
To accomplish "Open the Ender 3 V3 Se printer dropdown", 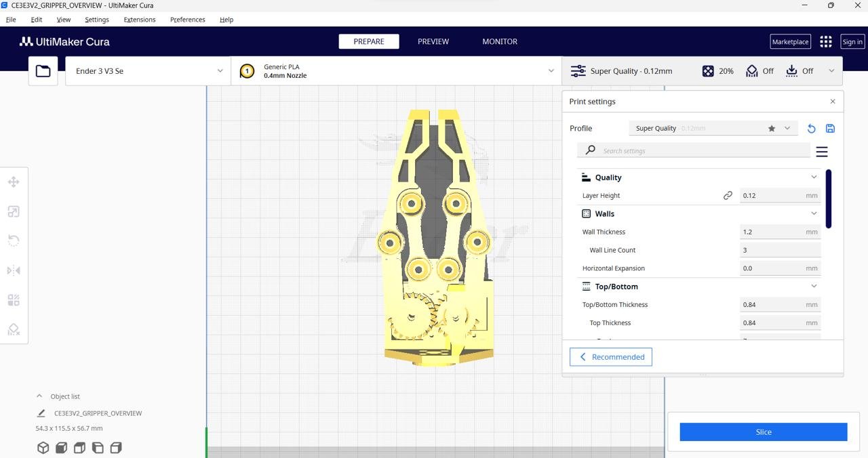I will coord(148,71).
